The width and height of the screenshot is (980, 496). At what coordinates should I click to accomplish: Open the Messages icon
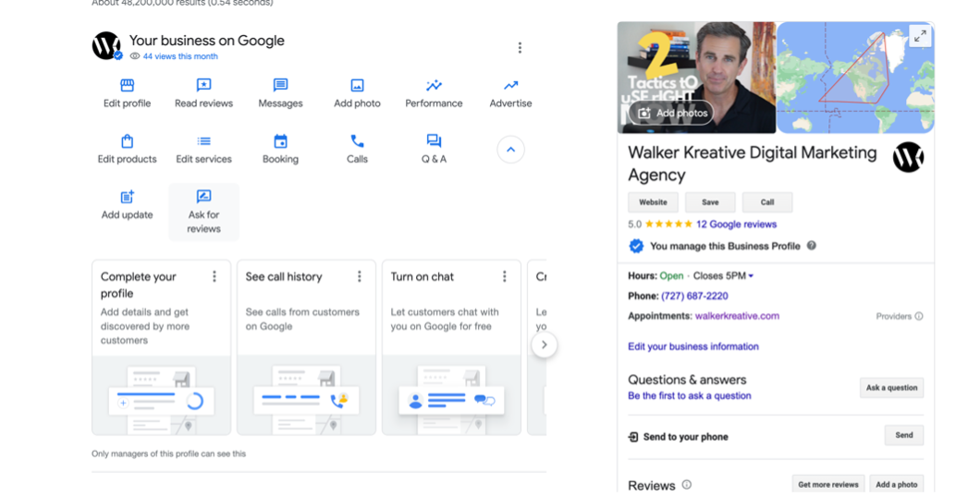281,85
